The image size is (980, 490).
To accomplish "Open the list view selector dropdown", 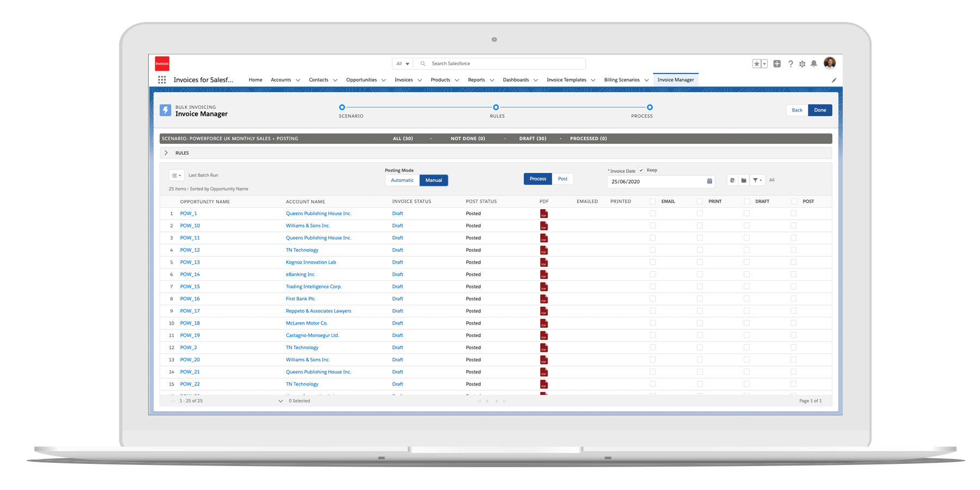I will tap(176, 175).
